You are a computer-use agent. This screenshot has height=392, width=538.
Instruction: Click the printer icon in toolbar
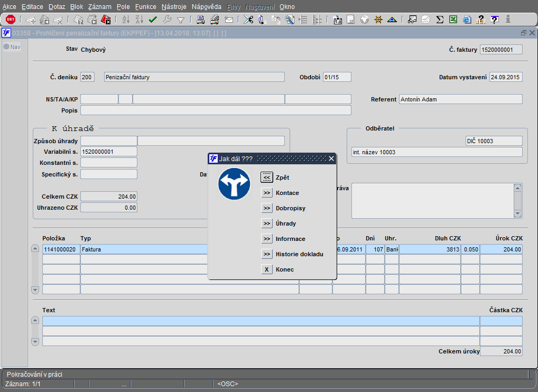[201, 20]
